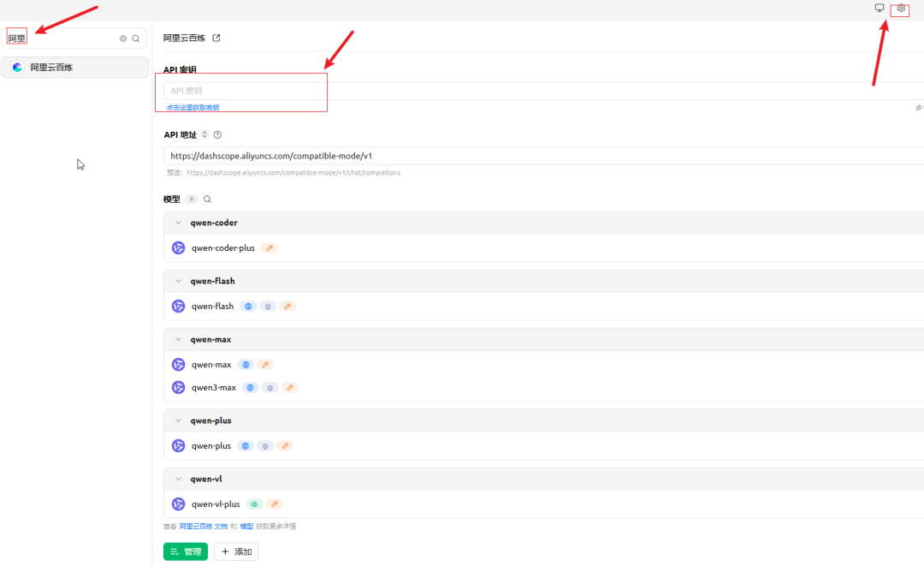
Task: Click the tool-use tag on qwen3-max
Action: [x=290, y=387]
